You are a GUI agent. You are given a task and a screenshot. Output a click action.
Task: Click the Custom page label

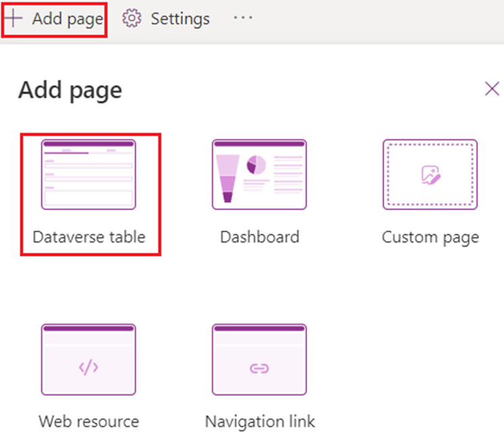430,238
